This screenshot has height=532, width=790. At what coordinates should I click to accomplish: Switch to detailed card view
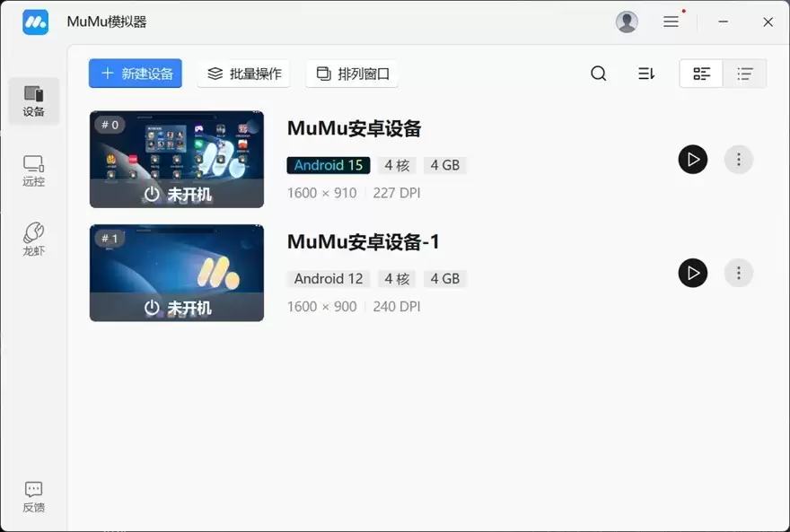click(x=701, y=74)
